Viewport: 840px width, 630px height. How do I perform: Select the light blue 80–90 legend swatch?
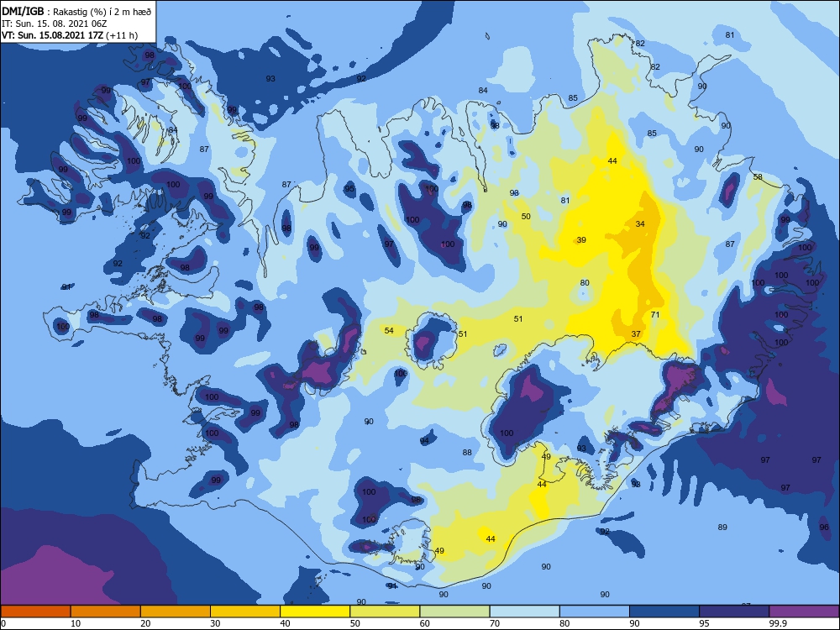pyautogui.click(x=595, y=612)
